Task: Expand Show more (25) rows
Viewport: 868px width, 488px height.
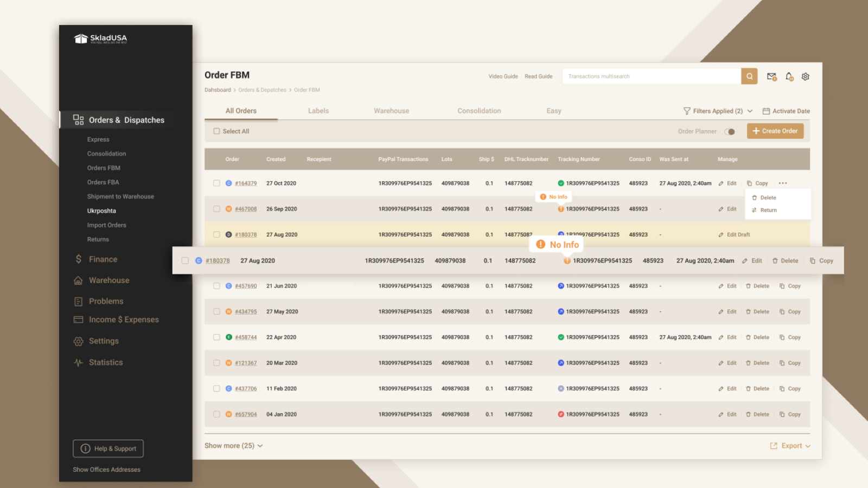Action: point(233,446)
